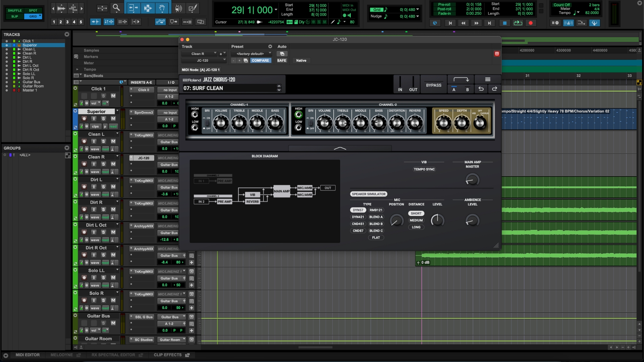The width and height of the screenshot is (644, 362).
Task: Open the factory default preset dropdown
Action: (251, 54)
